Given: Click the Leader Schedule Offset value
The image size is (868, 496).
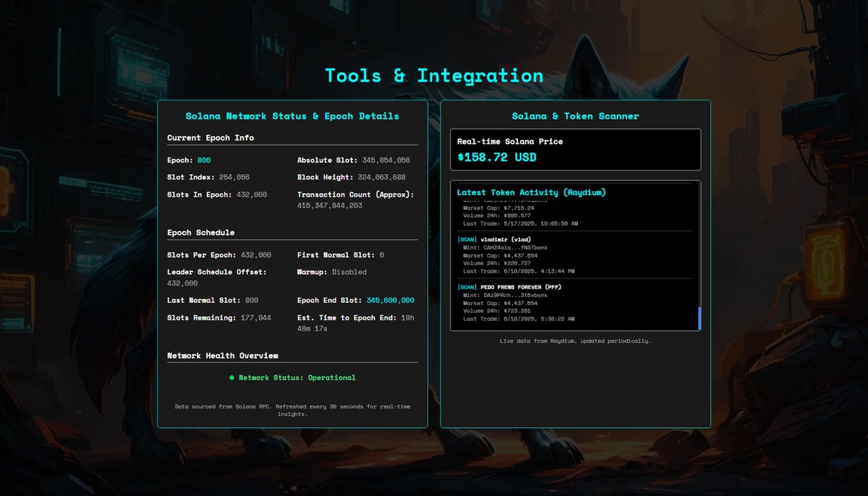Looking at the screenshot, I should click(182, 283).
